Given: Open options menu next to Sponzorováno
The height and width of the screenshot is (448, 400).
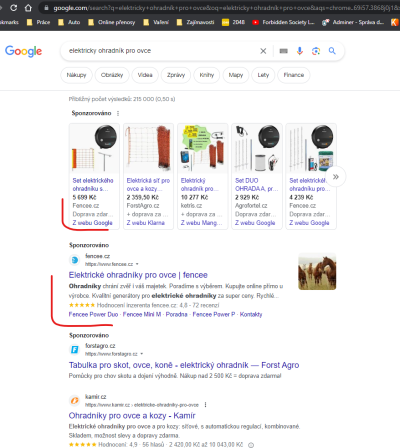Looking at the screenshot, I should tap(118, 113).
